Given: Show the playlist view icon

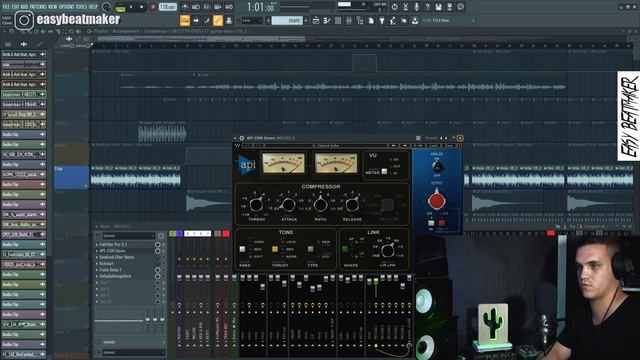Looking at the screenshot, I should tap(316, 20).
